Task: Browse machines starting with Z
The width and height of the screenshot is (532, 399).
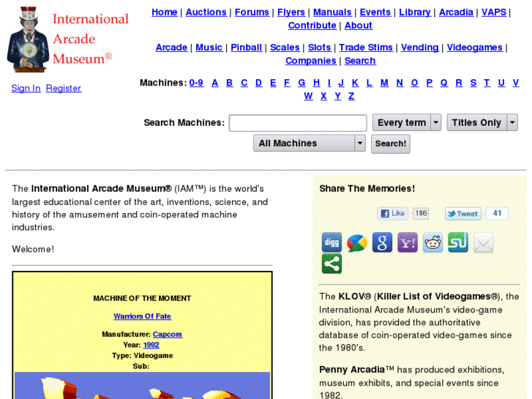Action: 351,96
